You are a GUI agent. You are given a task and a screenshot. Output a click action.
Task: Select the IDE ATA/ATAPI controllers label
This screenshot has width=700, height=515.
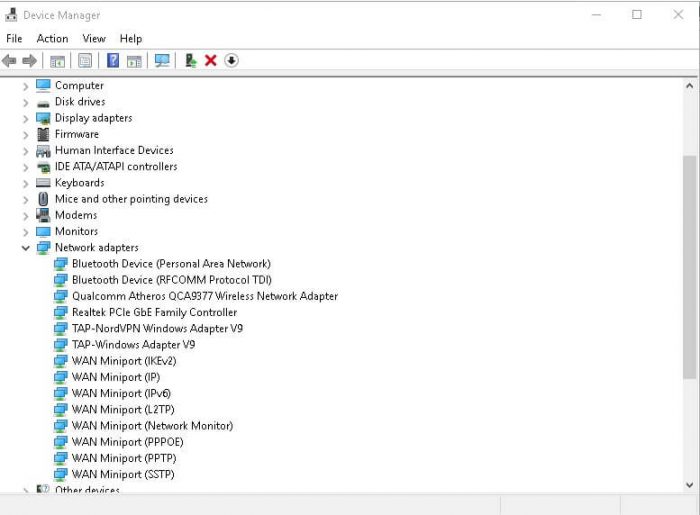point(116,166)
